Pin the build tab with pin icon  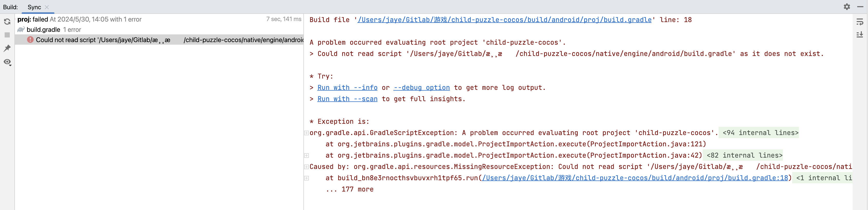pyautogui.click(x=7, y=48)
